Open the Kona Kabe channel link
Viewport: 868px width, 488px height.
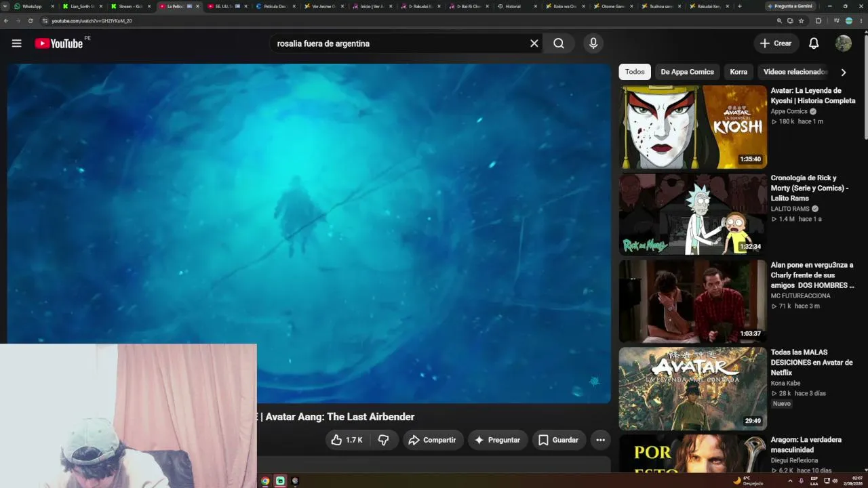(785, 383)
